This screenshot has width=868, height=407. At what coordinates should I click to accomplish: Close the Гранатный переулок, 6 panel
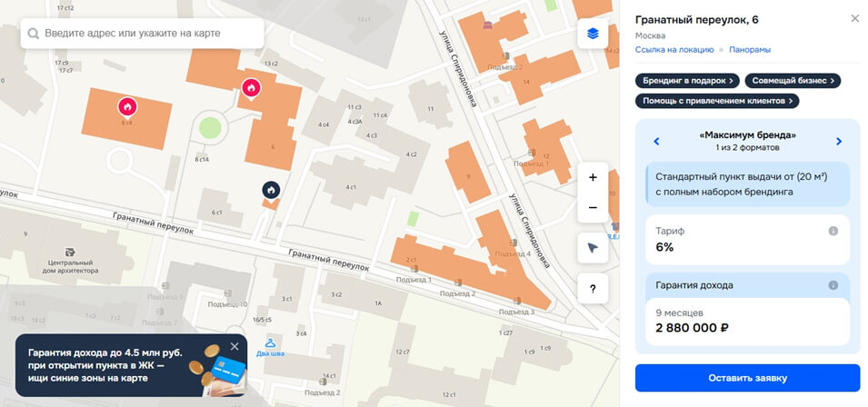pos(854,19)
